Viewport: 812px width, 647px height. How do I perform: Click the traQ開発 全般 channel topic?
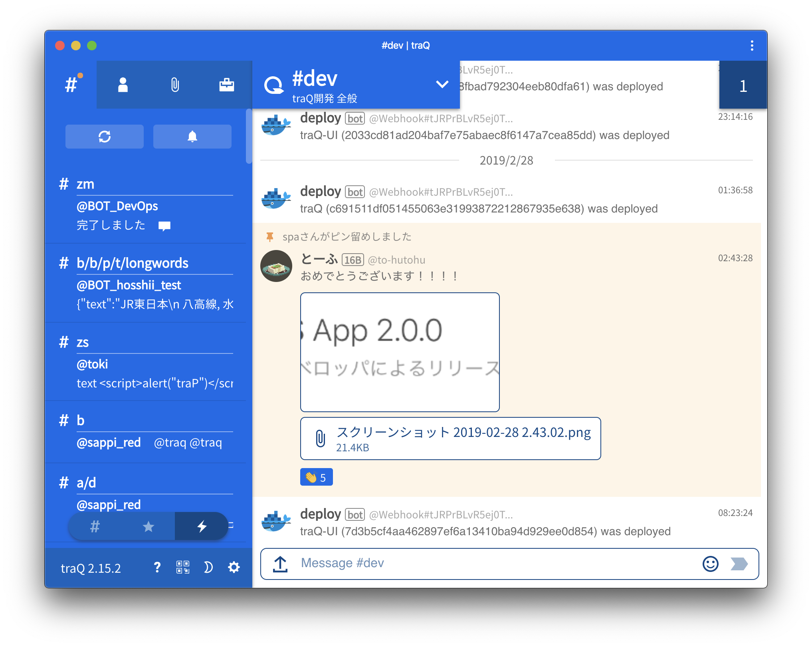point(325,99)
